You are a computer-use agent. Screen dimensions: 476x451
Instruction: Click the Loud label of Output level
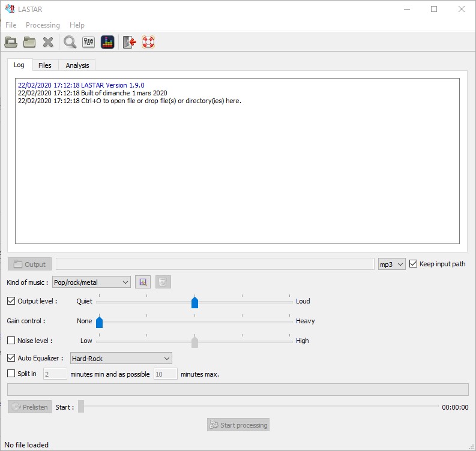[303, 301]
